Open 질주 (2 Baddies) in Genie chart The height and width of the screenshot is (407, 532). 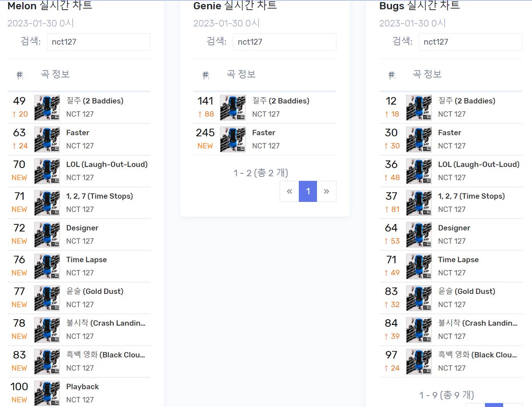(x=281, y=101)
